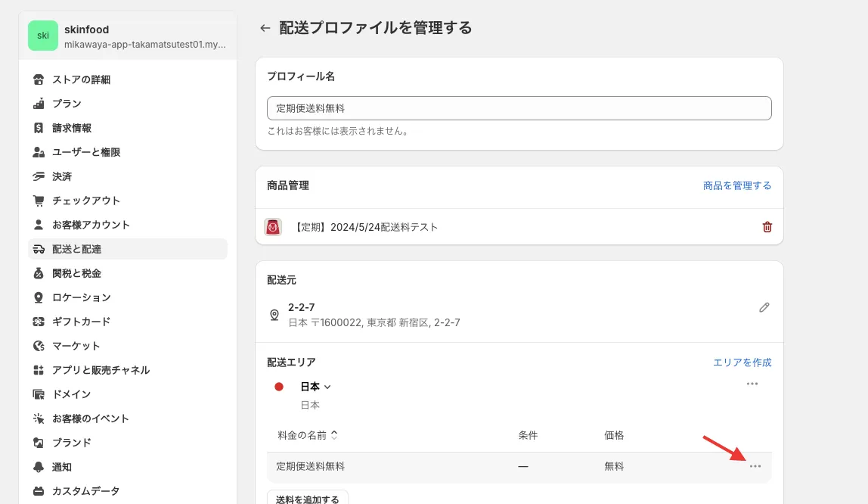Sort rates by 料金の名前 column arrows
Viewport: 868px width, 504px height.
(334, 435)
